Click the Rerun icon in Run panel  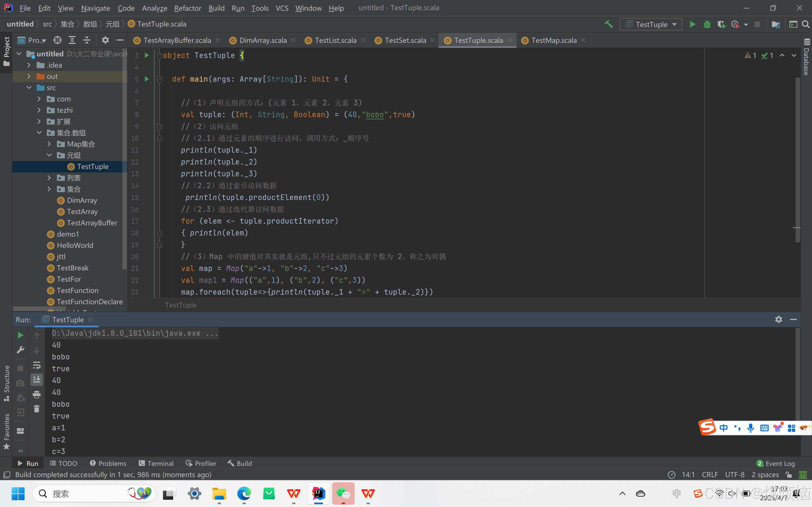coord(20,335)
